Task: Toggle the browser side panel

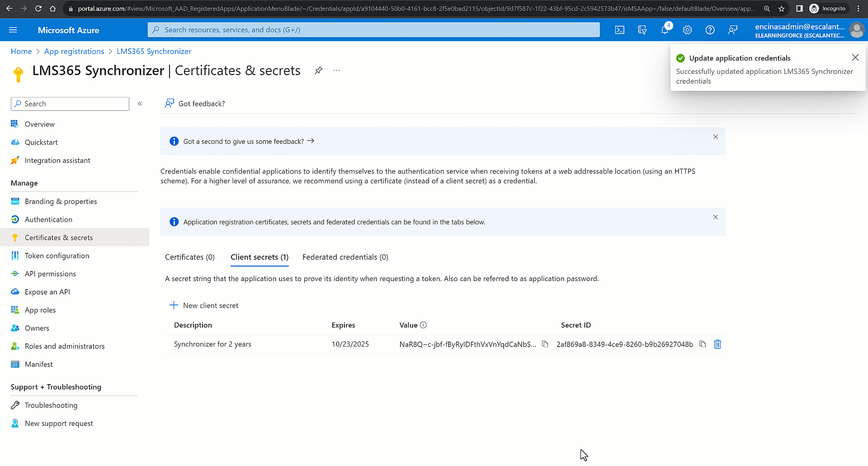Action: [799, 9]
